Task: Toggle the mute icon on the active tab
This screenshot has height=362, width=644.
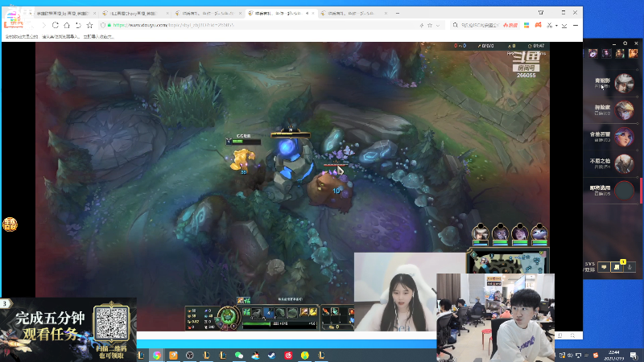Action: [307, 13]
